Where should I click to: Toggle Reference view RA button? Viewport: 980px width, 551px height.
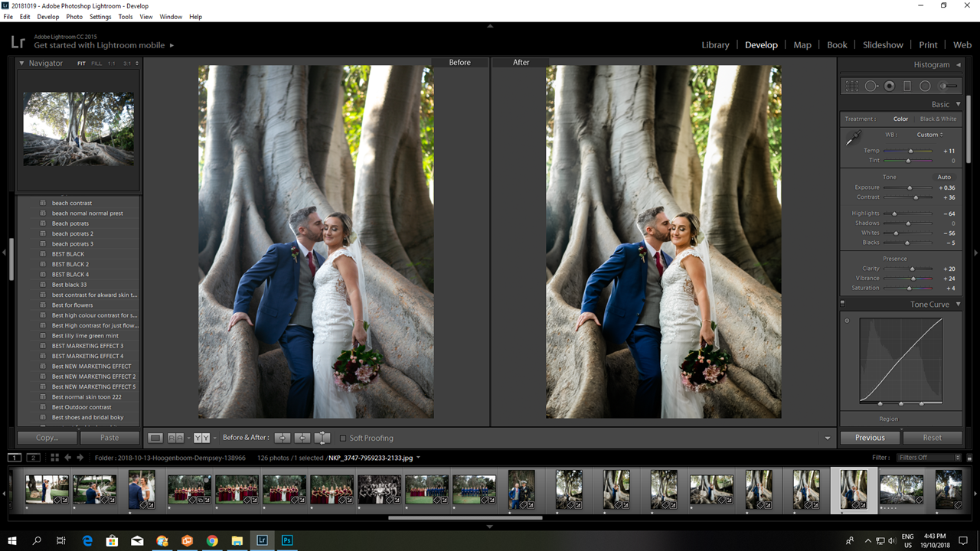pyautogui.click(x=176, y=438)
